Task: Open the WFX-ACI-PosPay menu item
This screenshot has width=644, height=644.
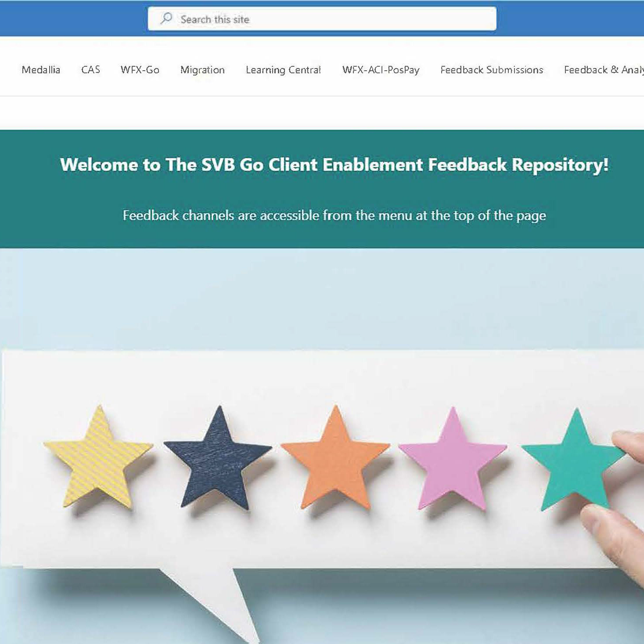Action: [x=381, y=70]
